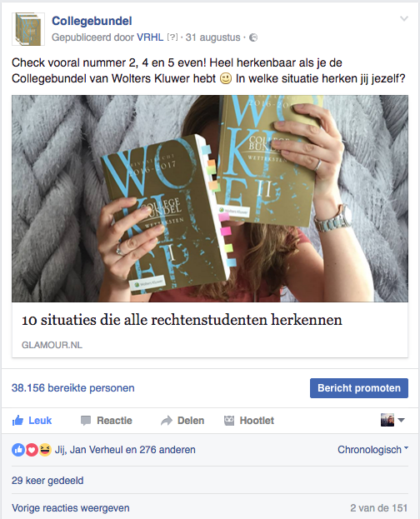Open the article image with Collegebundel books
The width and height of the screenshot is (420, 519).
click(210, 198)
